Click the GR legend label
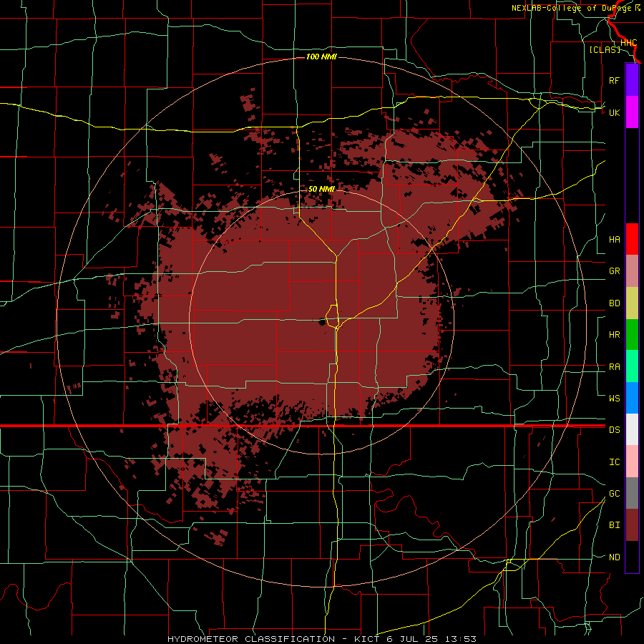 (614, 271)
